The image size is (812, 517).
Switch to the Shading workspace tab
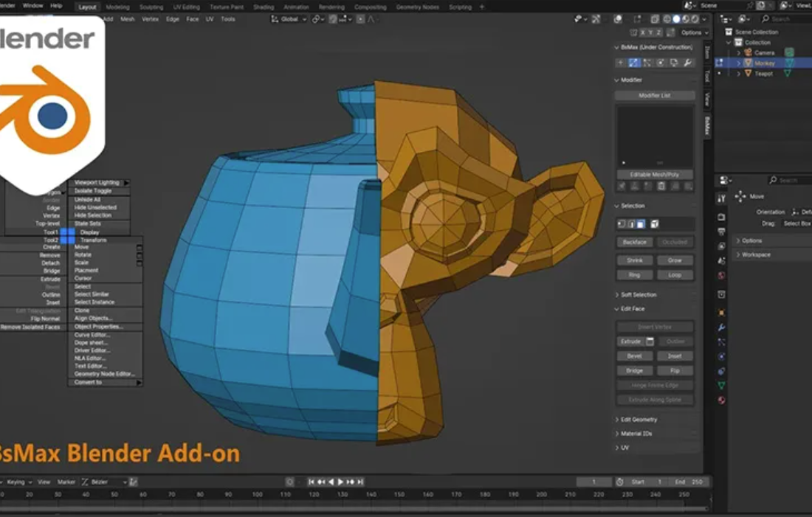[264, 7]
